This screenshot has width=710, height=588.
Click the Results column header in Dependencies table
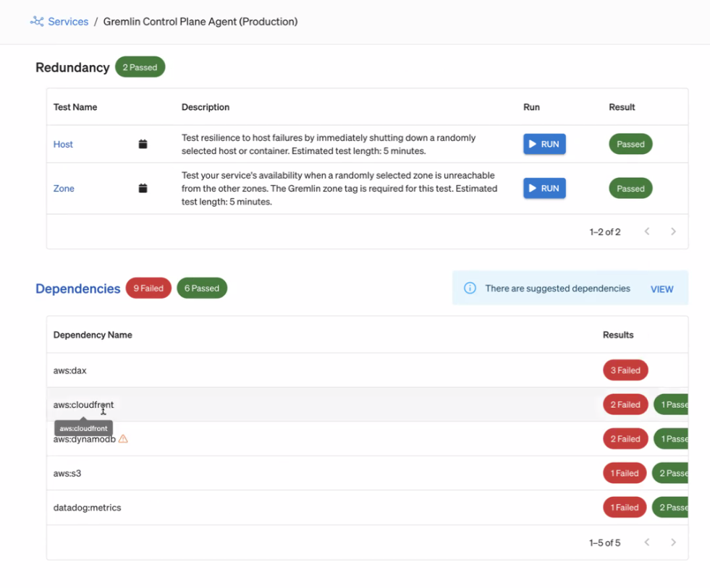pyautogui.click(x=618, y=335)
